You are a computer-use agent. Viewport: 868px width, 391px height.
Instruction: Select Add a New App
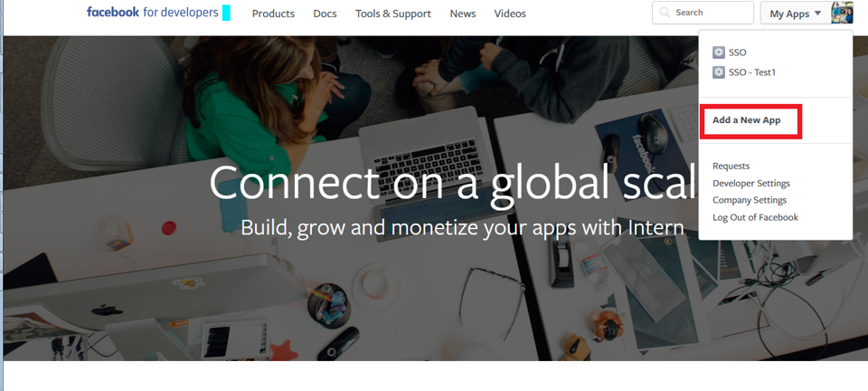point(746,120)
